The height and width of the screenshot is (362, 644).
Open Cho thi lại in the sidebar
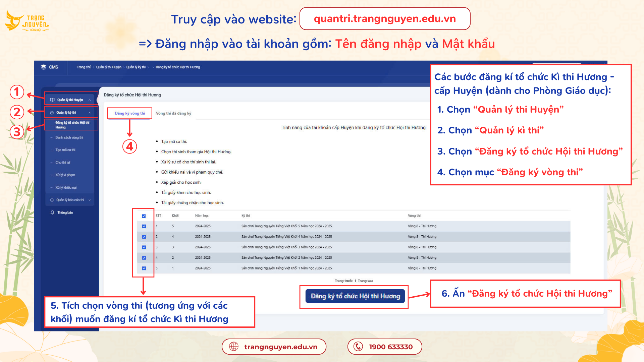point(63,163)
